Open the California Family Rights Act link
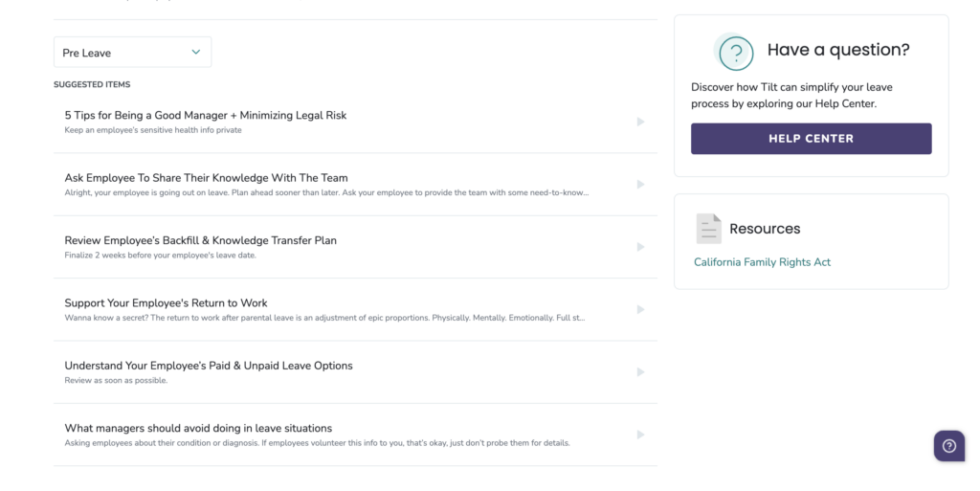This screenshot has width=980, height=491. click(x=762, y=262)
